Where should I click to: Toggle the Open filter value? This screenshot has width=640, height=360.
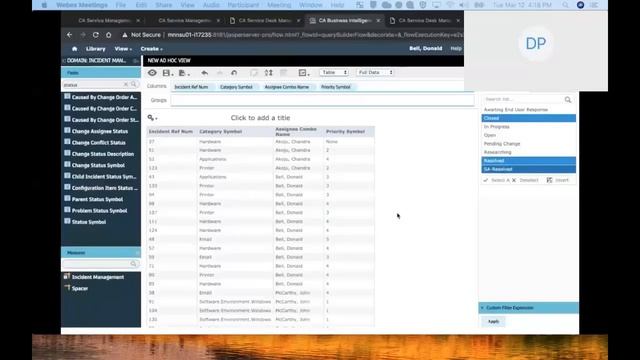tap(529, 135)
